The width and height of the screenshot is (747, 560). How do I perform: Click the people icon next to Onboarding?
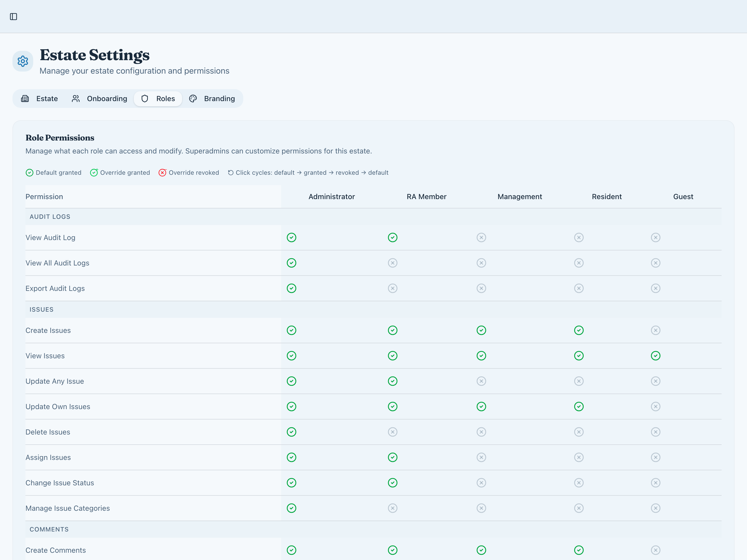coord(76,99)
